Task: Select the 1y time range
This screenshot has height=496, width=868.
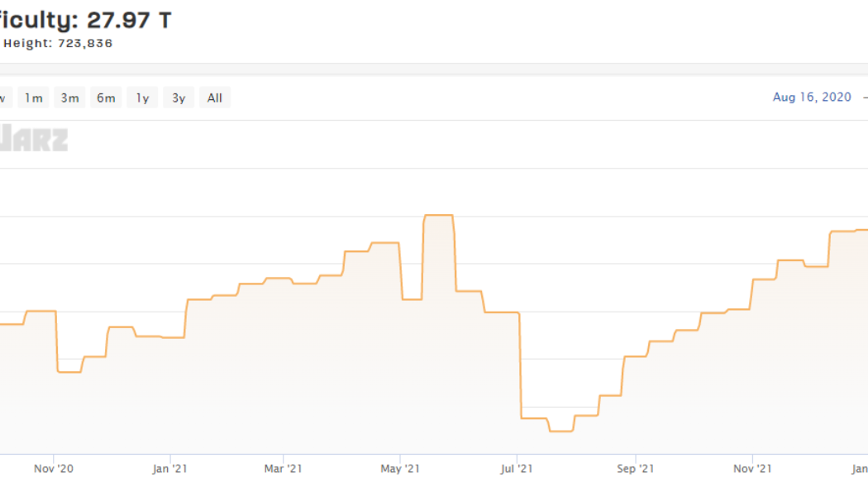Action: [141, 98]
